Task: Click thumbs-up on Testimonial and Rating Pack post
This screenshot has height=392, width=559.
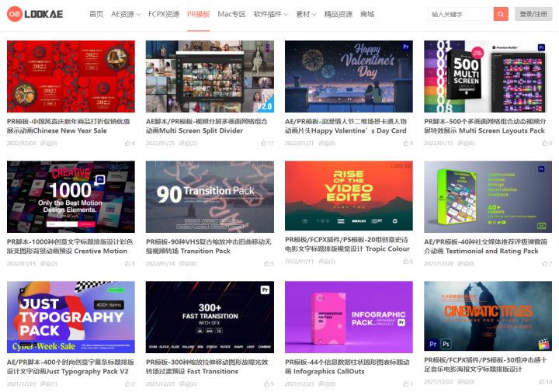Action: click(x=543, y=263)
